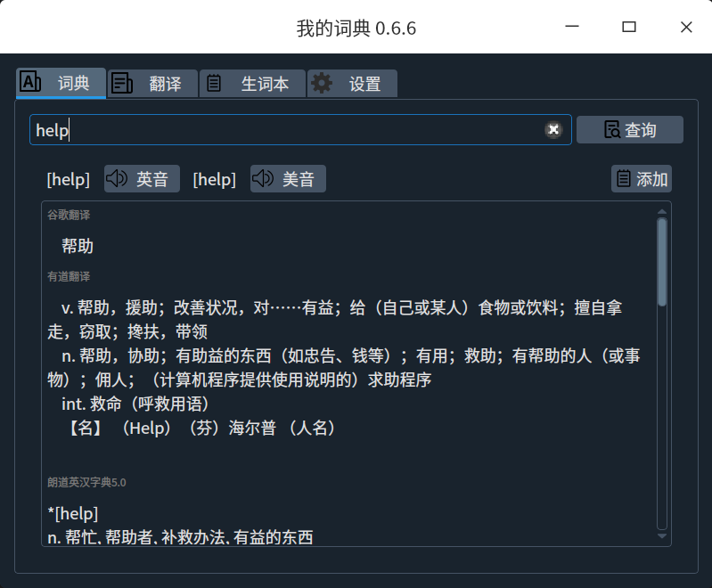
Task: Open the 设置 settings tab
Action: click(352, 84)
